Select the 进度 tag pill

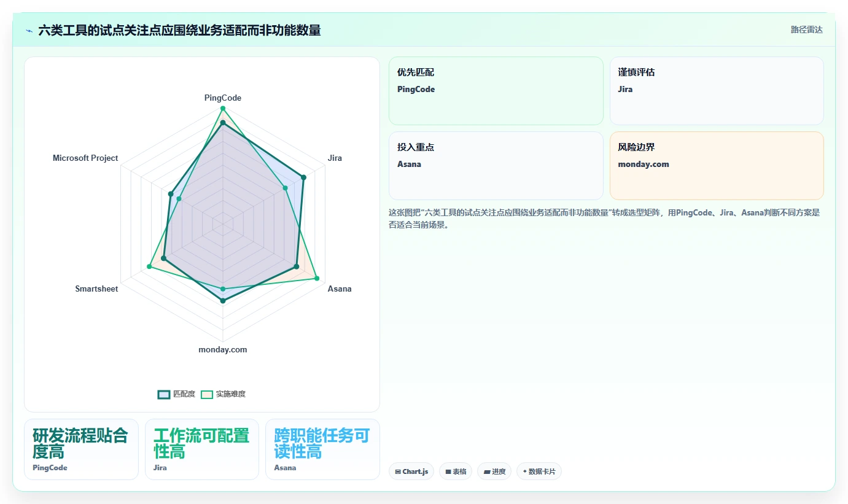pos(494,471)
